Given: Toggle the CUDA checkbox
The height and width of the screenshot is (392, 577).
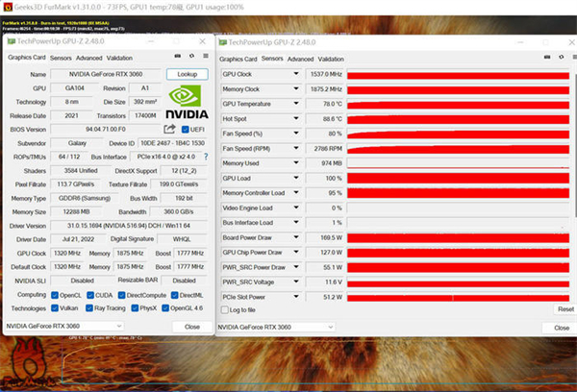Looking at the screenshot, I should (x=90, y=295).
